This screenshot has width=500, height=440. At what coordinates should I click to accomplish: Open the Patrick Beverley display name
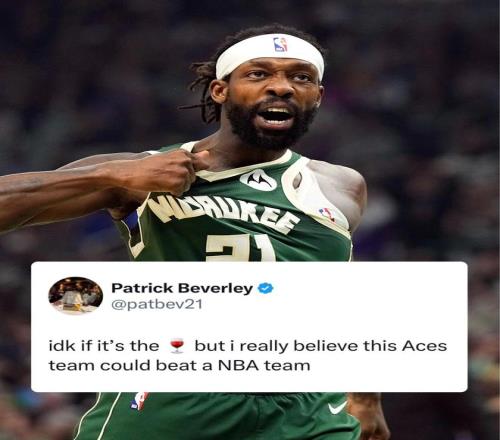(182, 288)
